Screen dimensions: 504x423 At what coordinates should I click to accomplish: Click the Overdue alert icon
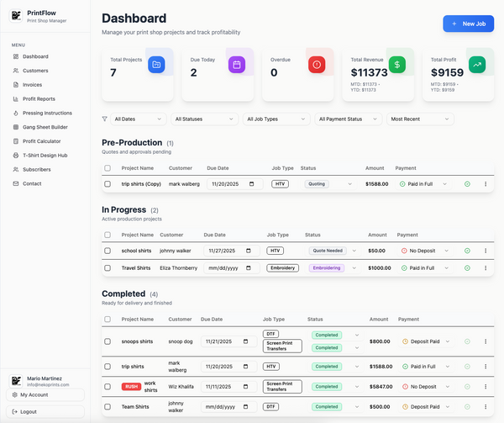[316, 65]
